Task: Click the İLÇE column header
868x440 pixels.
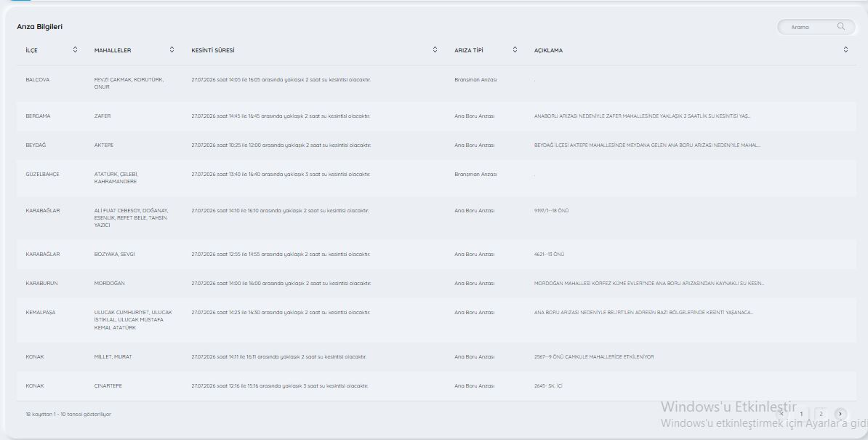Action: [31, 50]
